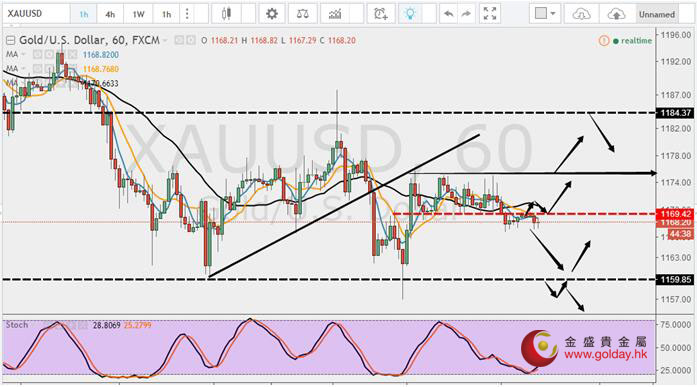
Task: Switch to the 4h timeframe tab
Action: (x=110, y=14)
